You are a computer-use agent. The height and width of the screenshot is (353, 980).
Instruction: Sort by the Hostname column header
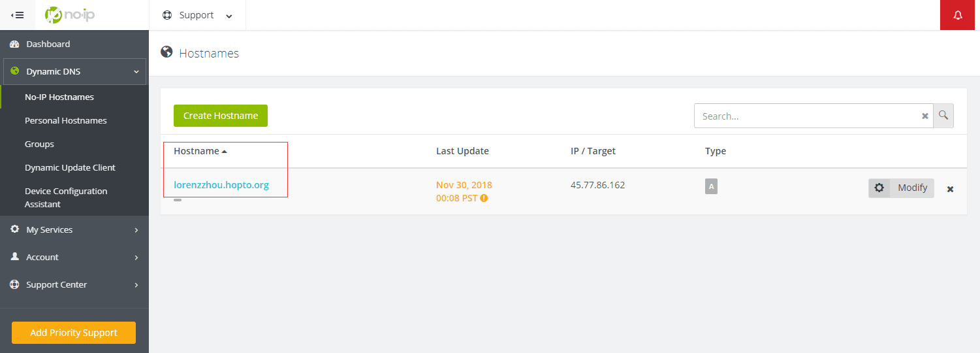(x=200, y=151)
